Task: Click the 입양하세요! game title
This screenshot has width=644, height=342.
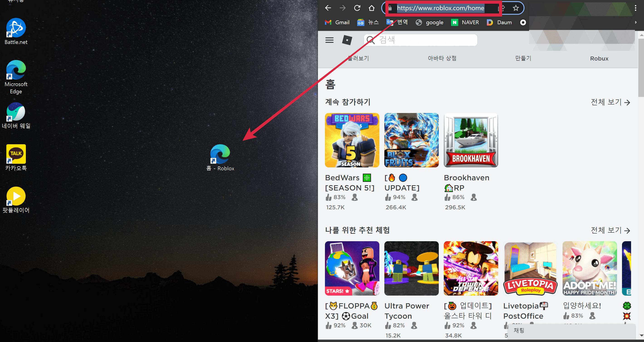Action: tap(582, 306)
